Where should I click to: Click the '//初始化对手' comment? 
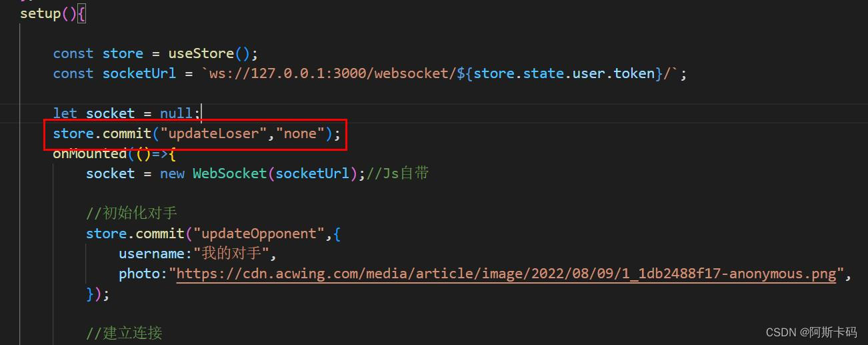[131, 214]
